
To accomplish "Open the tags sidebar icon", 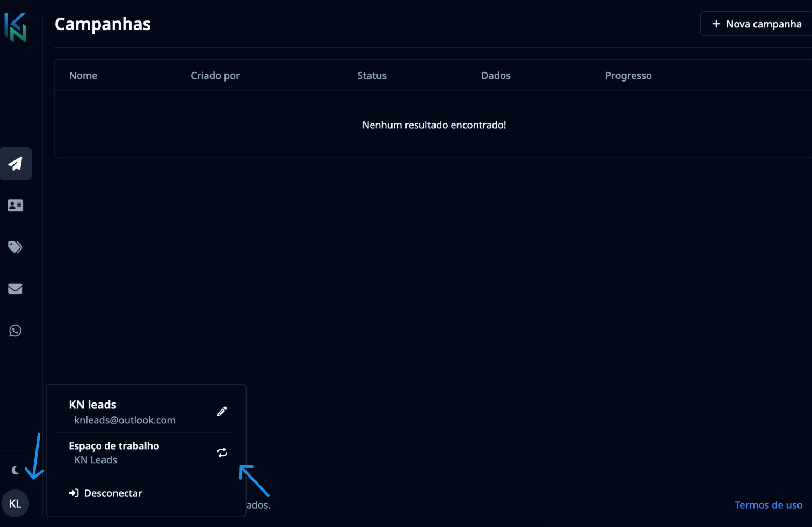I will 15,247.
